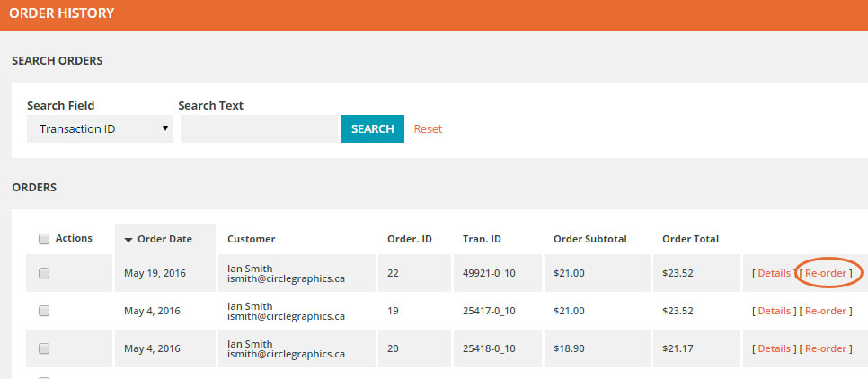Sort by the Order Date column arrow

click(x=128, y=240)
